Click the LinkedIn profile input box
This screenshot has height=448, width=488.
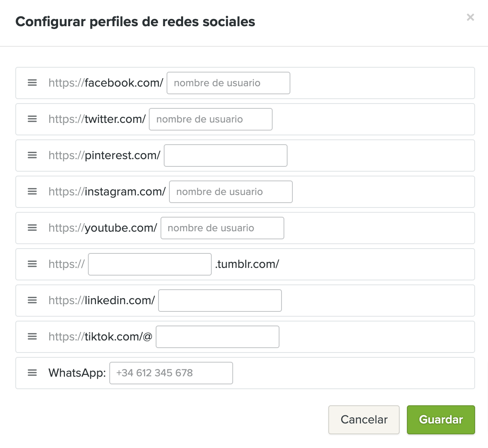(x=220, y=301)
